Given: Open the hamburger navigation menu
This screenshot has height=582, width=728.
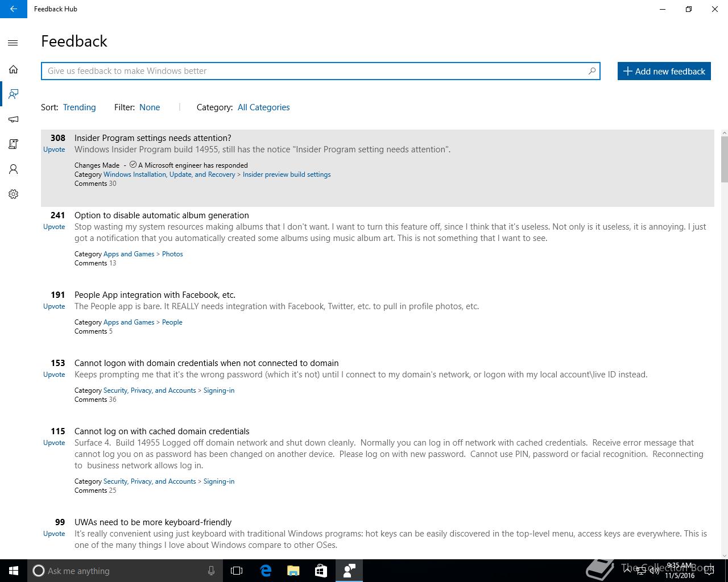Looking at the screenshot, I should (13, 43).
